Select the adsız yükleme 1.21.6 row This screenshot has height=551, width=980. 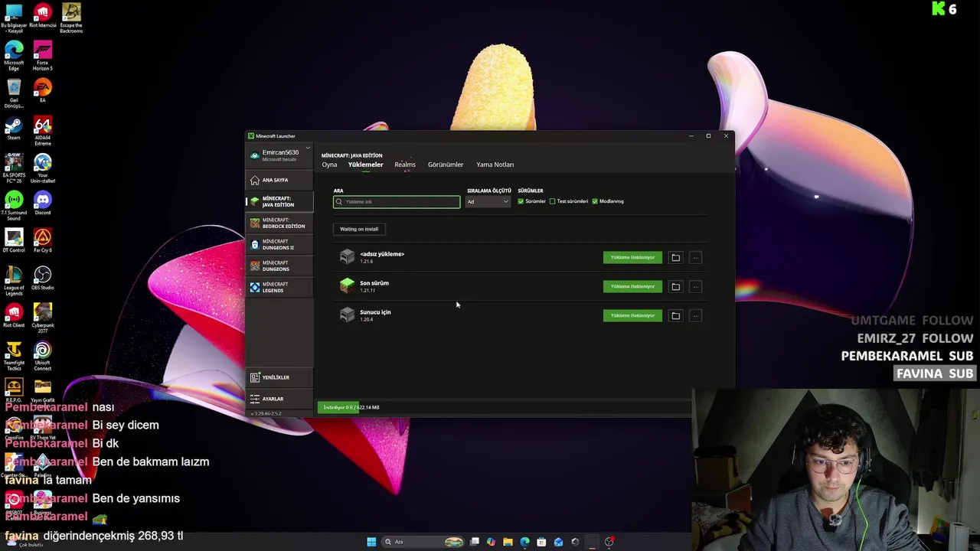pyautogui.click(x=521, y=257)
